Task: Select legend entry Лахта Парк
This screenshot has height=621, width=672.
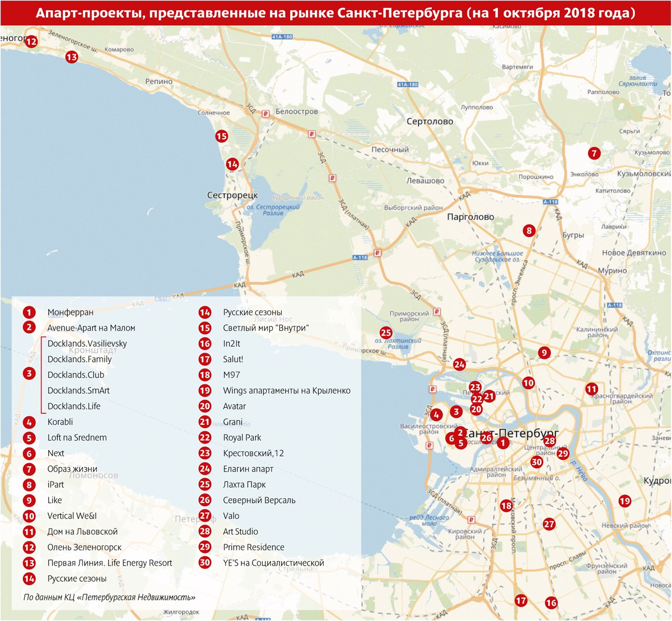Action: (x=244, y=484)
